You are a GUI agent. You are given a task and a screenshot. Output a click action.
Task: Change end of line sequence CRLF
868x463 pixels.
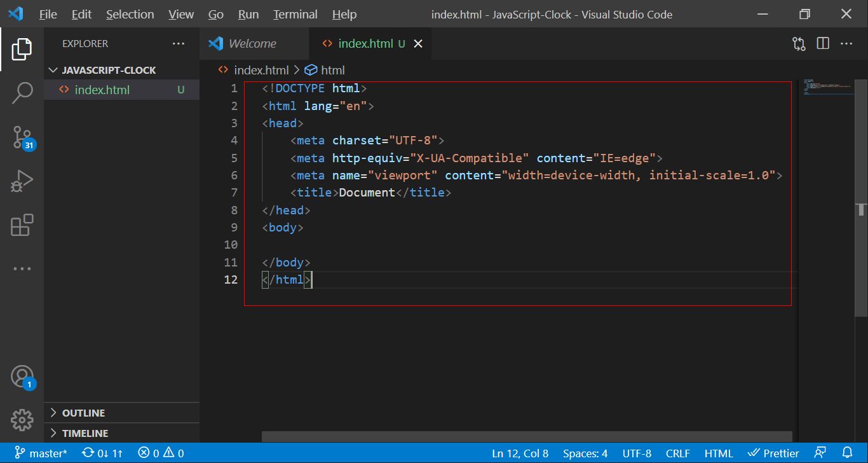[x=677, y=453]
